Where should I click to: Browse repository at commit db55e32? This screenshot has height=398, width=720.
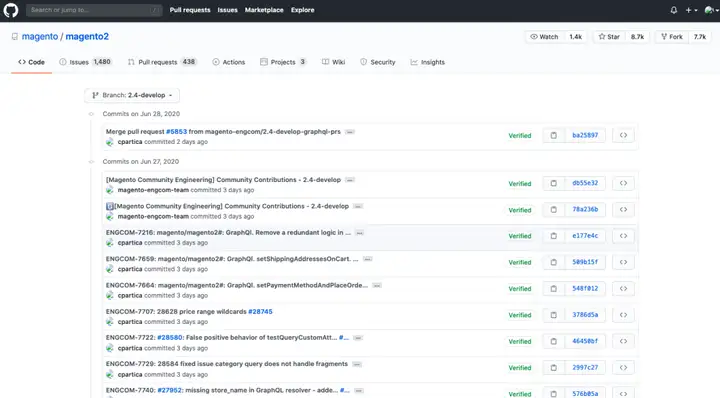(623, 183)
